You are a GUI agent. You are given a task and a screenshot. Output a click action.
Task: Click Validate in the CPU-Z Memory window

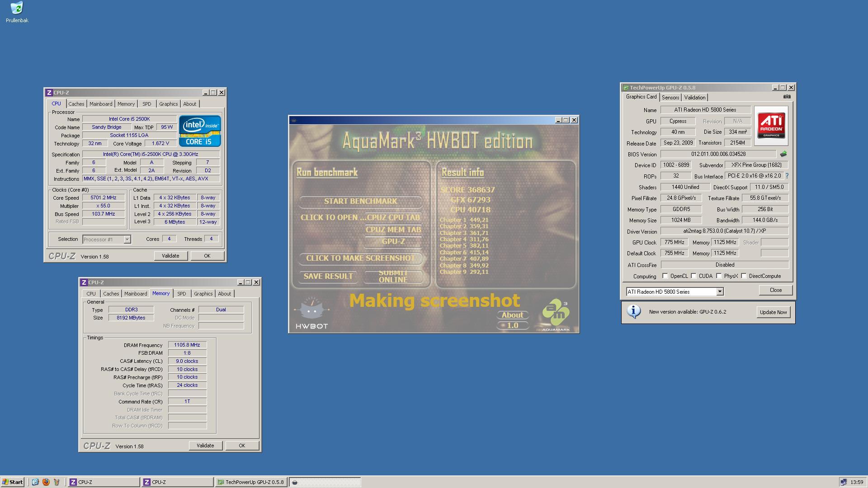205,446
